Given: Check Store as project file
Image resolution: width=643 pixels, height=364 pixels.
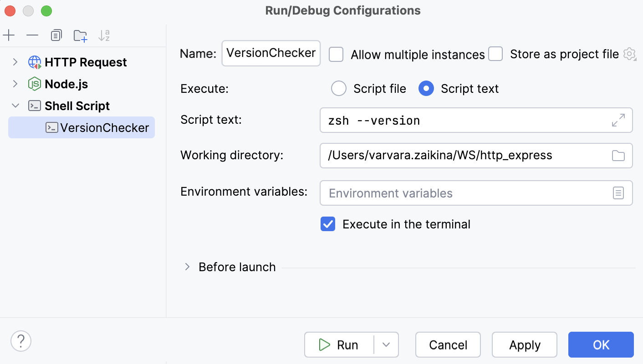Looking at the screenshot, I should point(495,54).
